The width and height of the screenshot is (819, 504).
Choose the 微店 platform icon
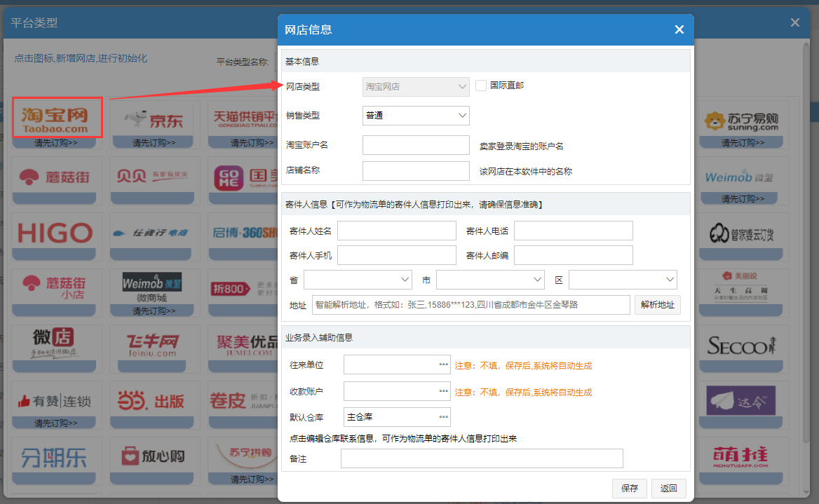coord(54,344)
